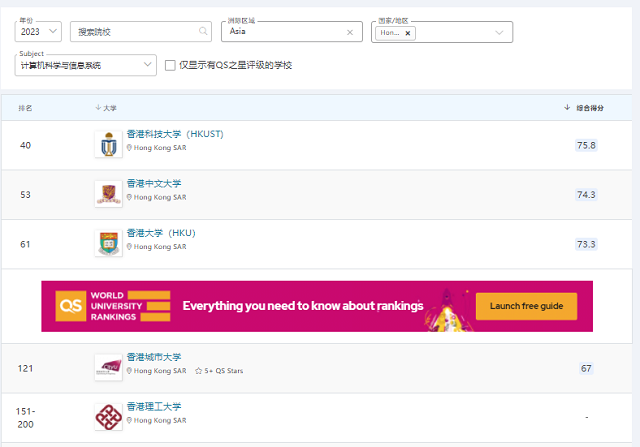Click the 73.3 score value

[586, 244]
